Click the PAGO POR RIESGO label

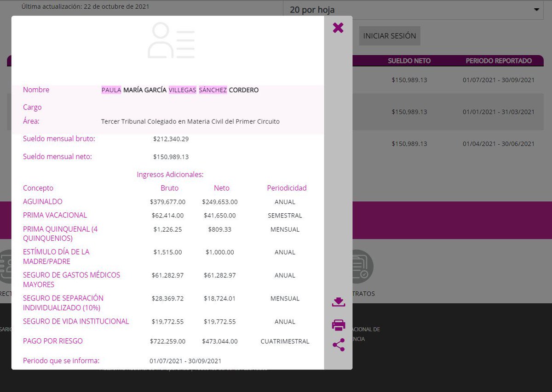pyautogui.click(x=53, y=341)
